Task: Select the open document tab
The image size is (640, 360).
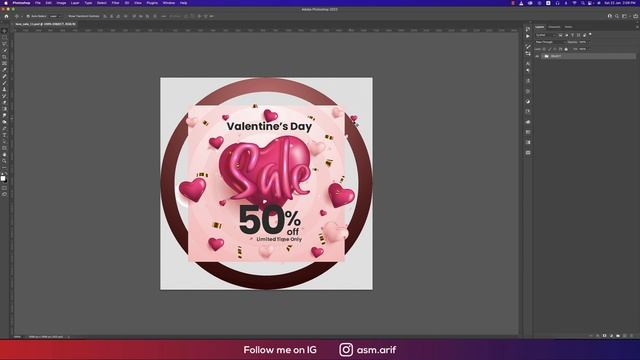Action: (x=45, y=24)
